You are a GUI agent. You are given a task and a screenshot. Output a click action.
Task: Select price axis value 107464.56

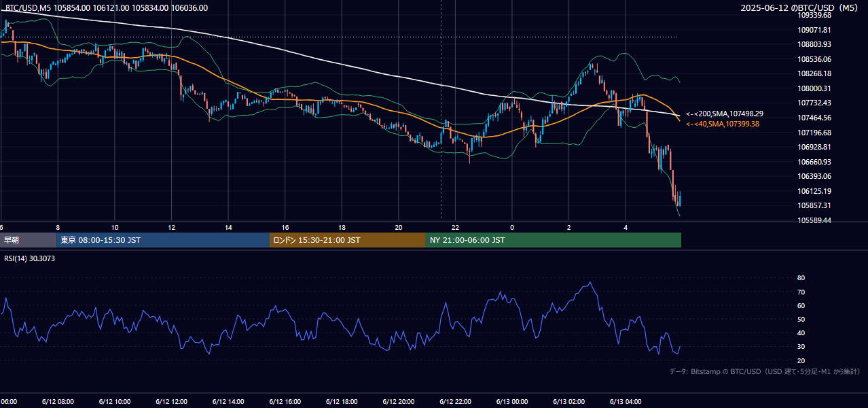(814, 118)
